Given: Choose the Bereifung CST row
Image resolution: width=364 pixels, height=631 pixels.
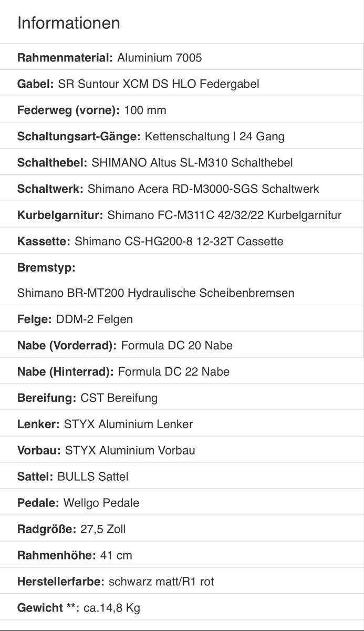Looking at the screenshot, I should (x=182, y=398).
